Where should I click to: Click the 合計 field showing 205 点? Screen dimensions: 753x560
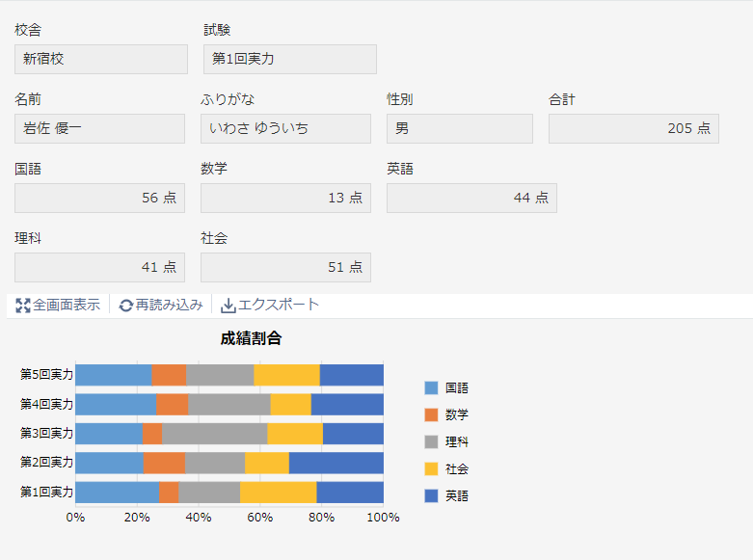click(x=633, y=128)
